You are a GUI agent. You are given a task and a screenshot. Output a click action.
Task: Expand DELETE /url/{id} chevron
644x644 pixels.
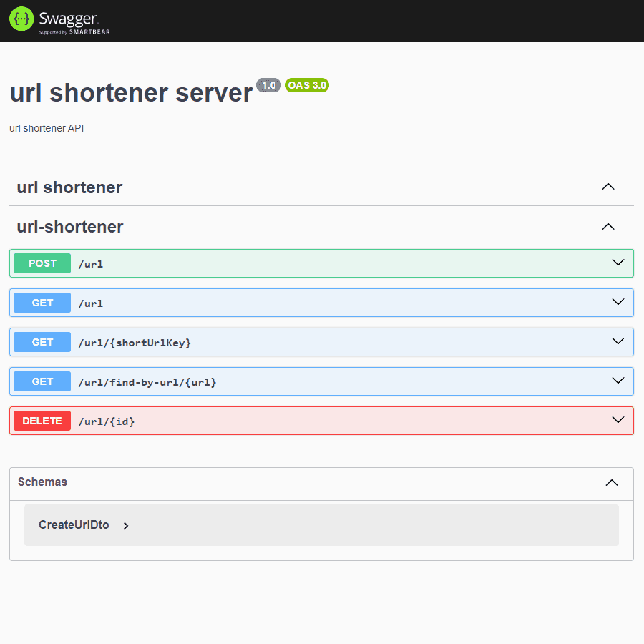click(618, 420)
